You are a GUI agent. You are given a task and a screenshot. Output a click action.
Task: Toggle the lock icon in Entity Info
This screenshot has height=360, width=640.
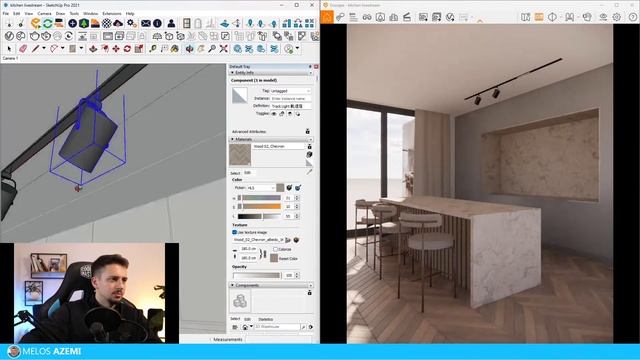click(x=282, y=114)
